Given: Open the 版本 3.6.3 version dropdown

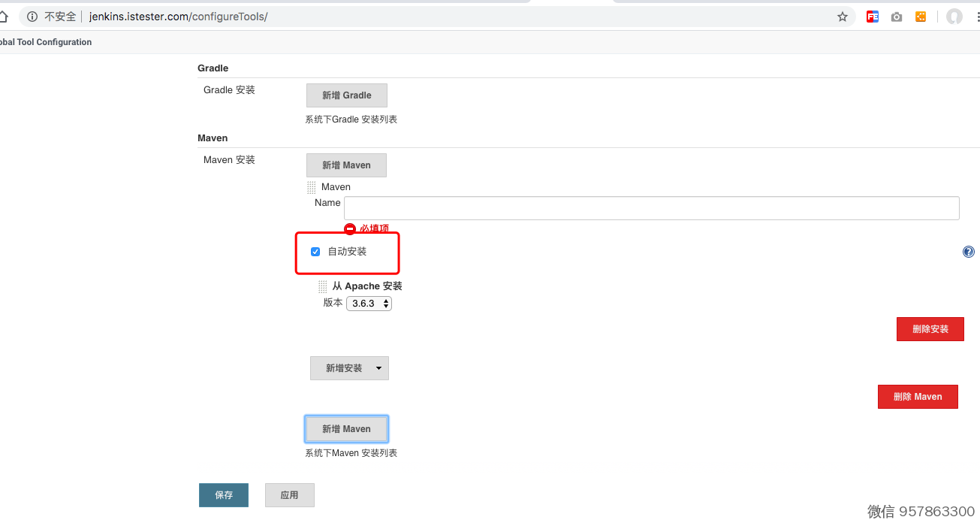Looking at the screenshot, I should tap(369, 304).
